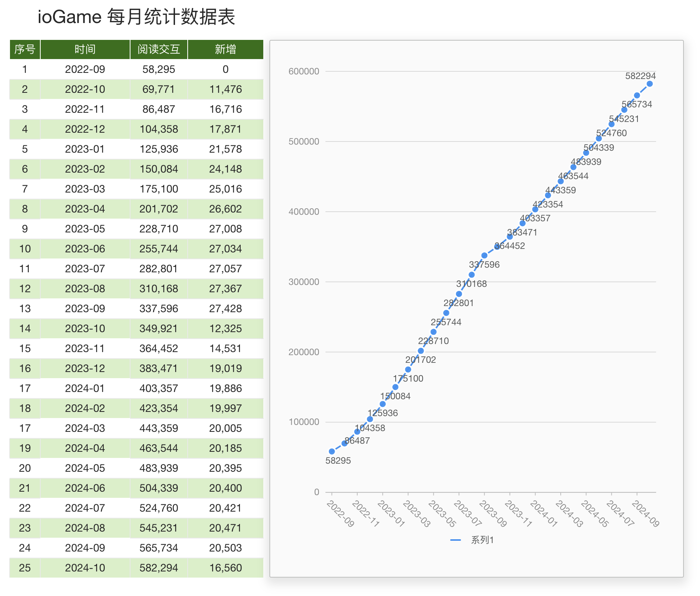The image size is (700, 596).
Task: Click the 阅读交互 column header
Action: point(159,49)
